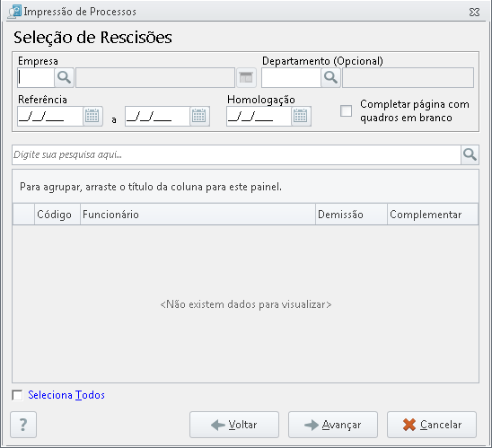492x448 pixels.
Task: Go back with the Voltar button
Action: pos(234,425)
